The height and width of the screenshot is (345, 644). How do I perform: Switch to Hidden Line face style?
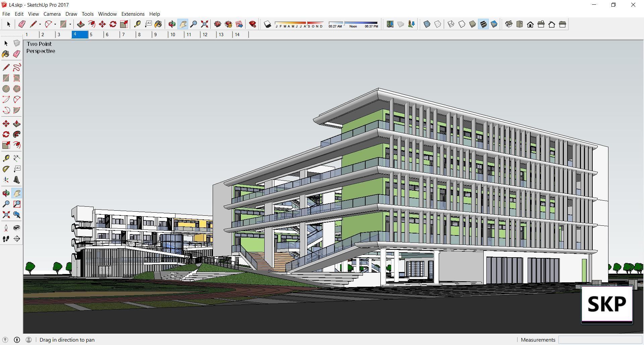click(462, 24)
